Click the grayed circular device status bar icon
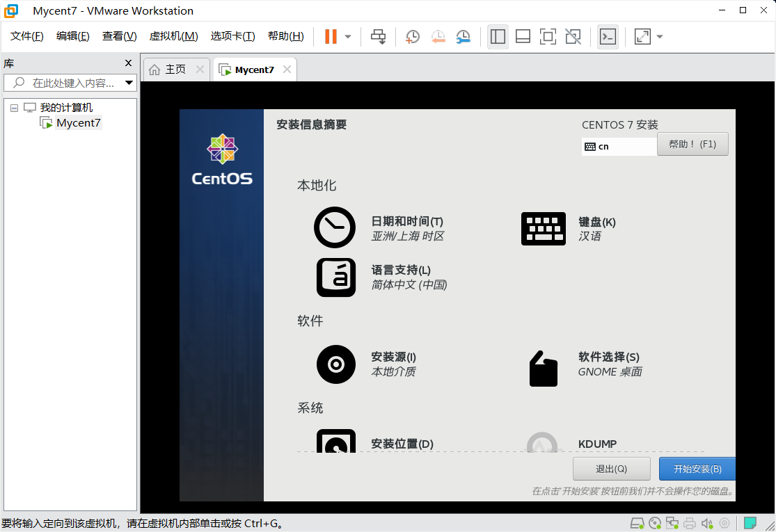776x532 pixels. (724, 523)
